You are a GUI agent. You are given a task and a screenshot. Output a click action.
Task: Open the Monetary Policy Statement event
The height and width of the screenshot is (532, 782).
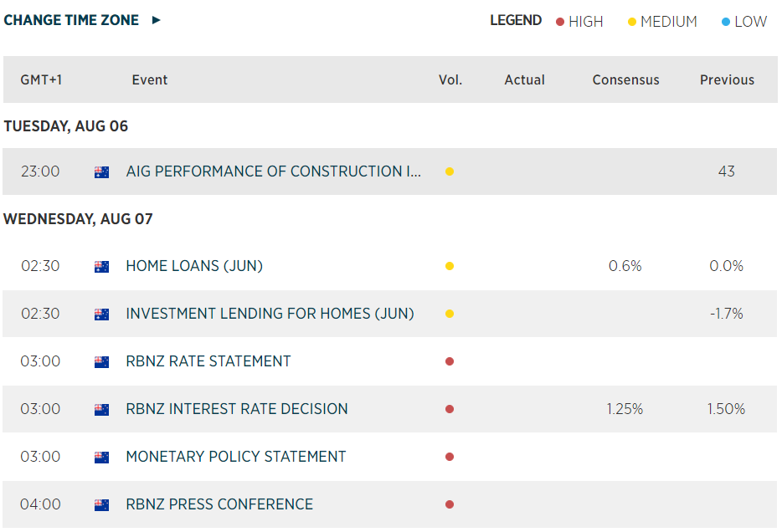(x=235, y=458)
